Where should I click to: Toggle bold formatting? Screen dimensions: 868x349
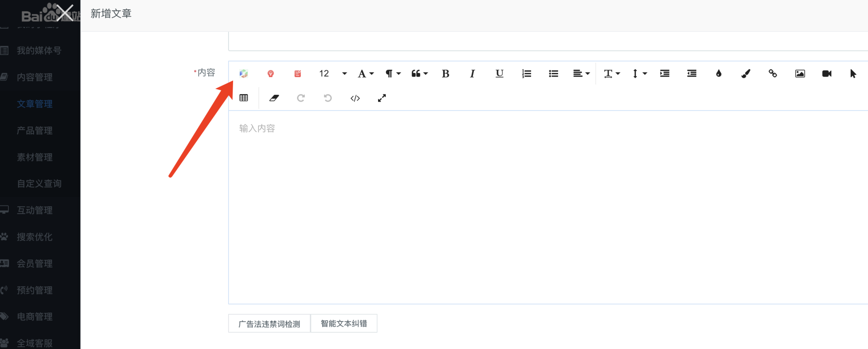(445, 74)
